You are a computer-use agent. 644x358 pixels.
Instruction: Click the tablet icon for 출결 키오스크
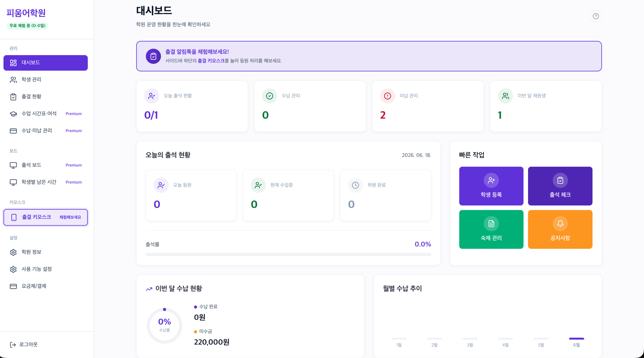(14, 217)
